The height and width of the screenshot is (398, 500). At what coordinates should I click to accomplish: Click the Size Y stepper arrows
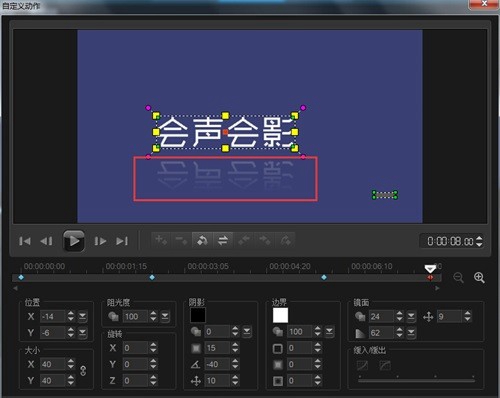click(x=71, y=380)
